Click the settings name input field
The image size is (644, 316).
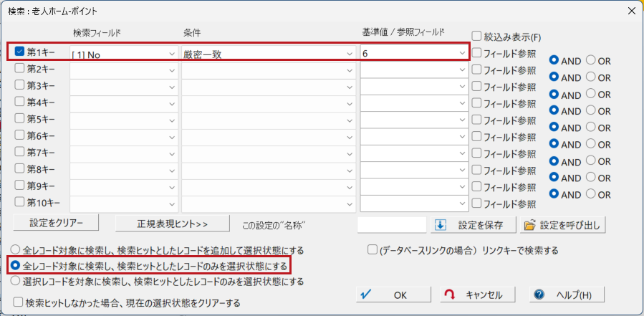(x=391, y=224)
